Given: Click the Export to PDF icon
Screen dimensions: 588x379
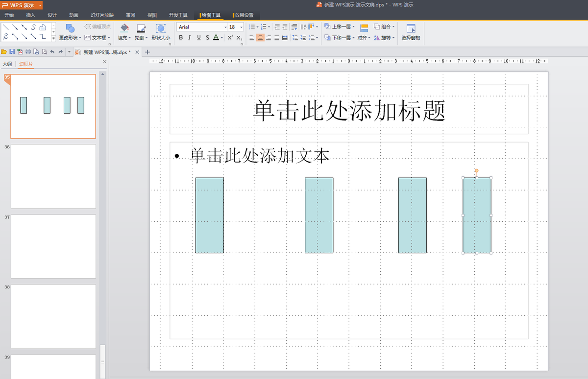Looking at the screenshot, I should tap(20, 52).
